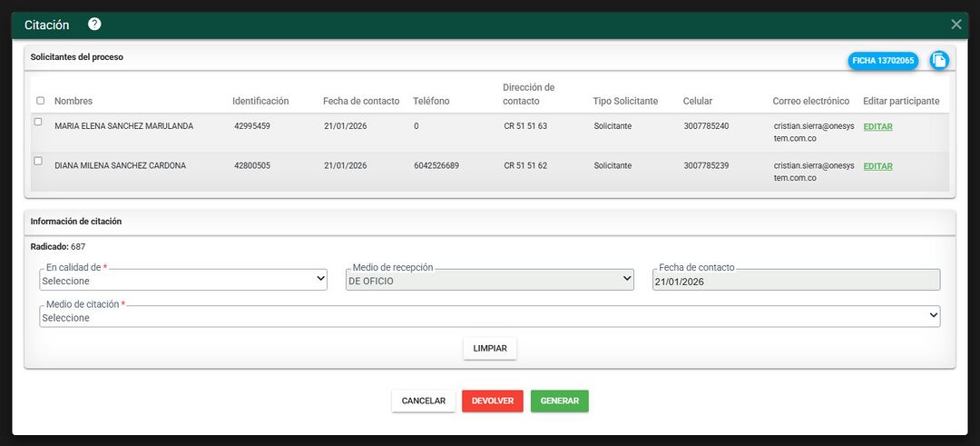The width and height of the screenshot is (980, 446).
Task: Open the Ficha 13702065 badge
Action: click(883, 61)
